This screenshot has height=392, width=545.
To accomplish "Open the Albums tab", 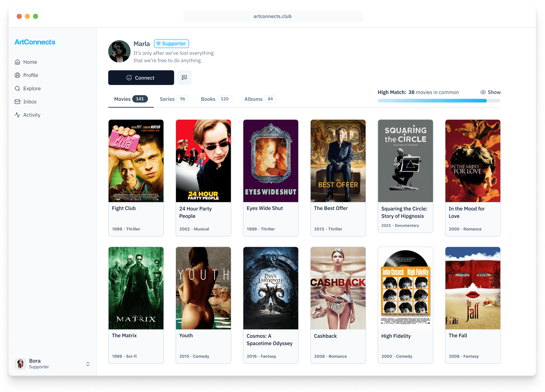I will coord(260,99).
